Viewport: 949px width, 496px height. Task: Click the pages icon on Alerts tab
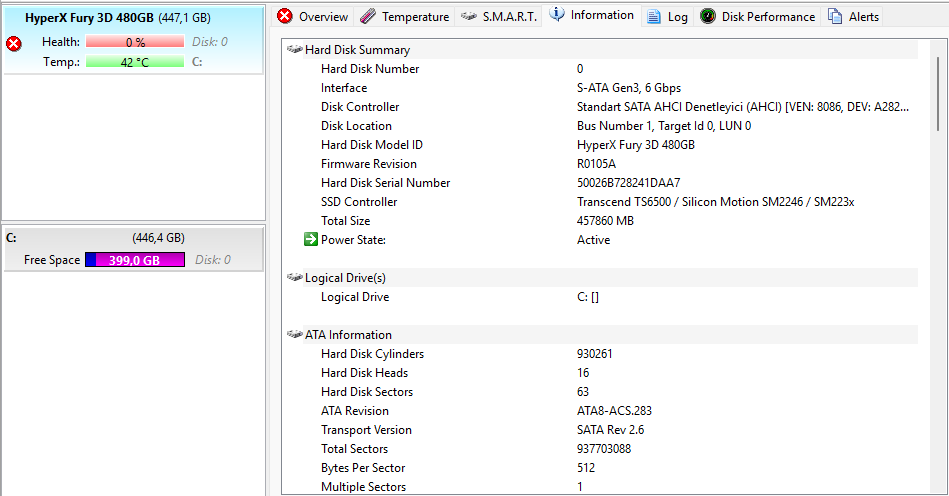tap(835, 16)
